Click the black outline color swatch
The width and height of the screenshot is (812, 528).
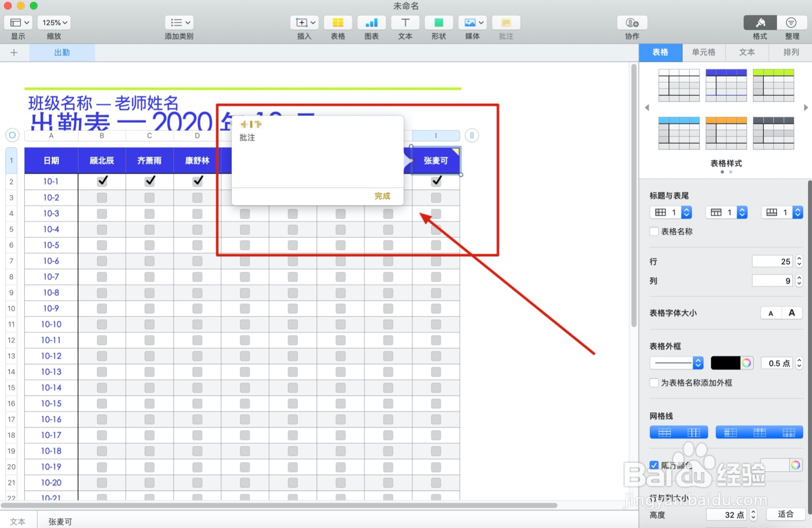pyautogui.click(x=725, y=363)
